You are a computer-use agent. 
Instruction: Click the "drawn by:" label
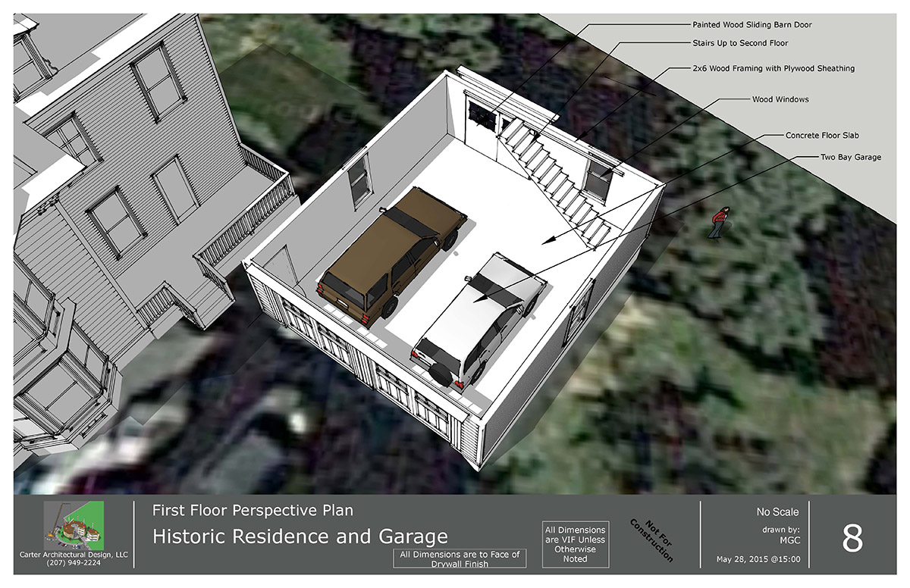(x=780, y=530)
